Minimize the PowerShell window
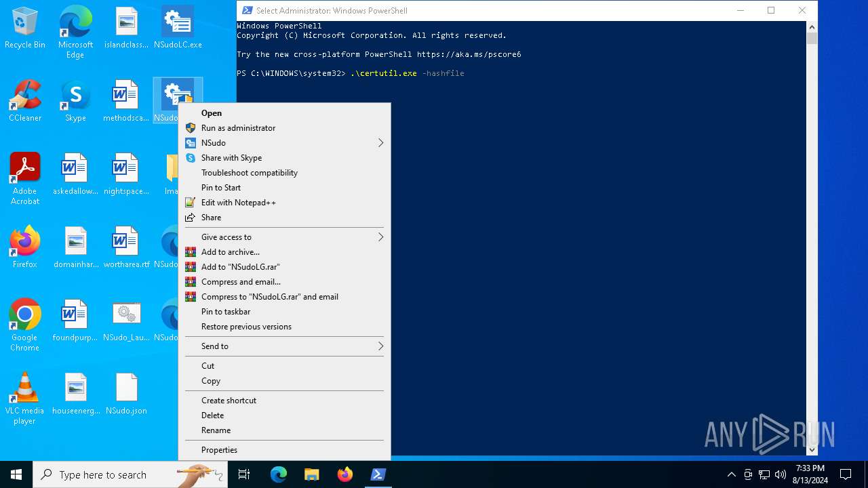This screenshot has width=868, height=488. coord(740,10)
